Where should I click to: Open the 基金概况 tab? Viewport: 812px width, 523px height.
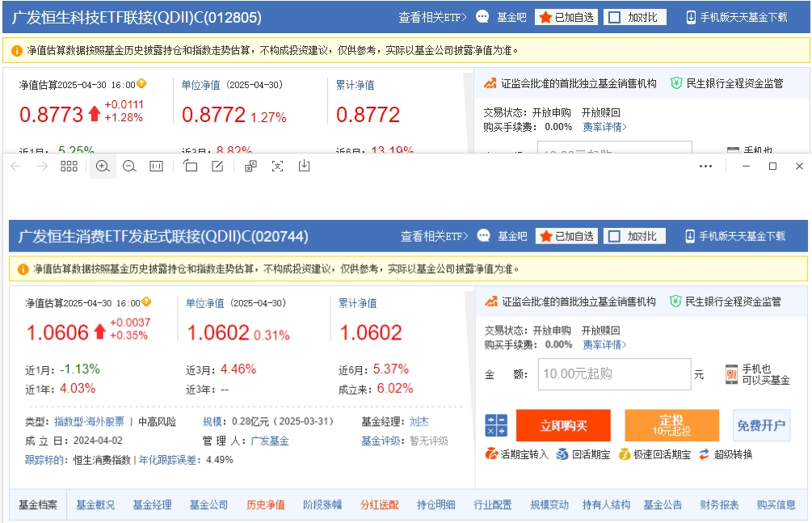pyautogui.click(x=95, y=505)
